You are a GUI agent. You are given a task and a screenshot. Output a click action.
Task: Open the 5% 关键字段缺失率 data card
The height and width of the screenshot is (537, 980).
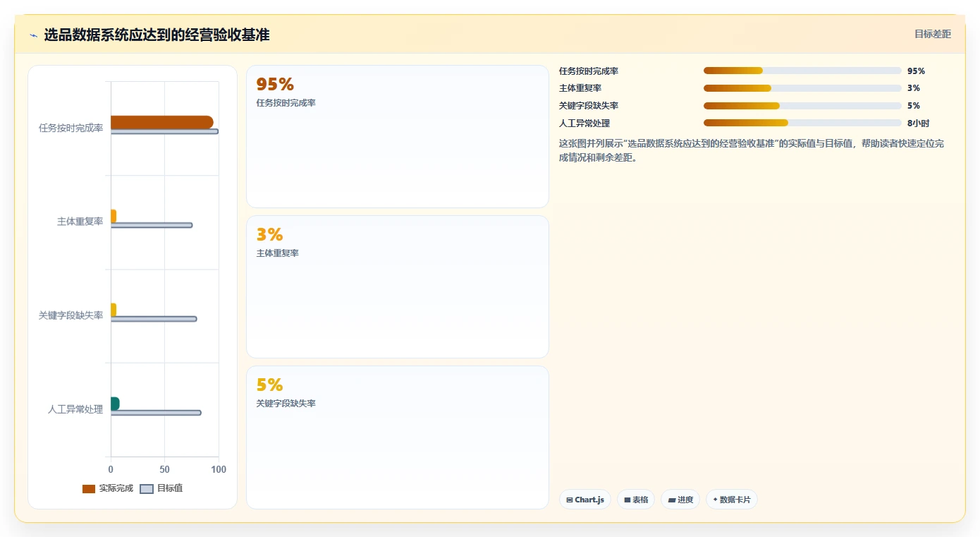click(398, 438)
